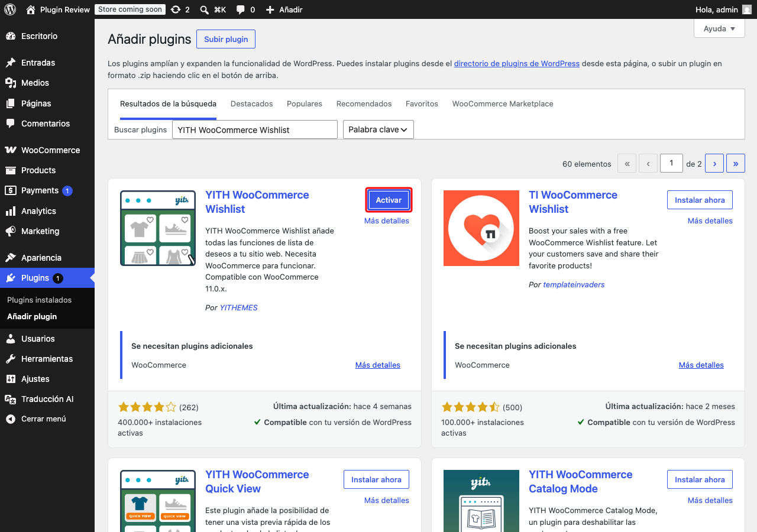The image size is (757, 532).
Task: Open Payments from the sidebar
Action: [x=47, y=190]
